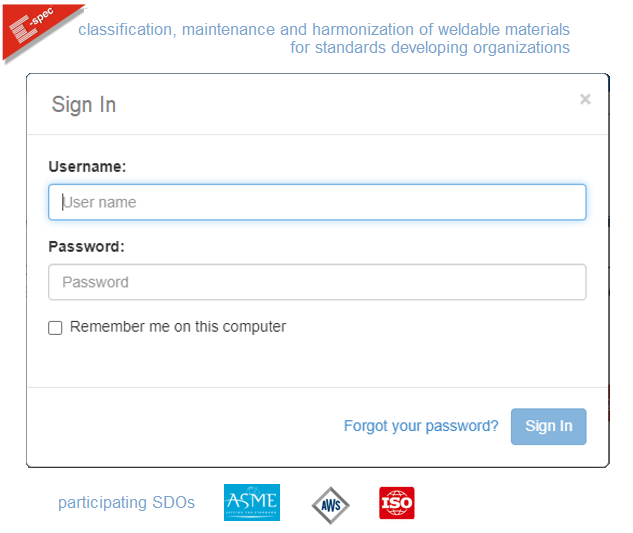Image resolution: width=633 pixels, height=533 pixels.
Task: Click the 'participating SDOs' text
Action: point(126,503)
